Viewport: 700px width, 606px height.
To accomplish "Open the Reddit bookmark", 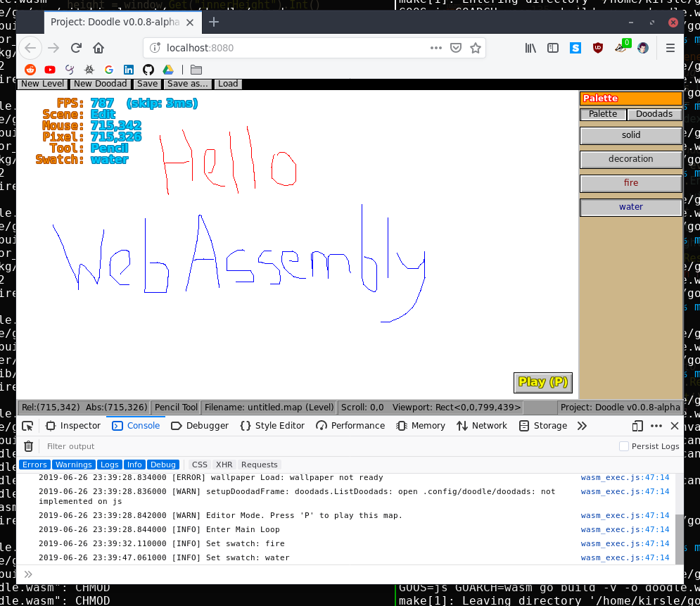I will coord(30,70).
